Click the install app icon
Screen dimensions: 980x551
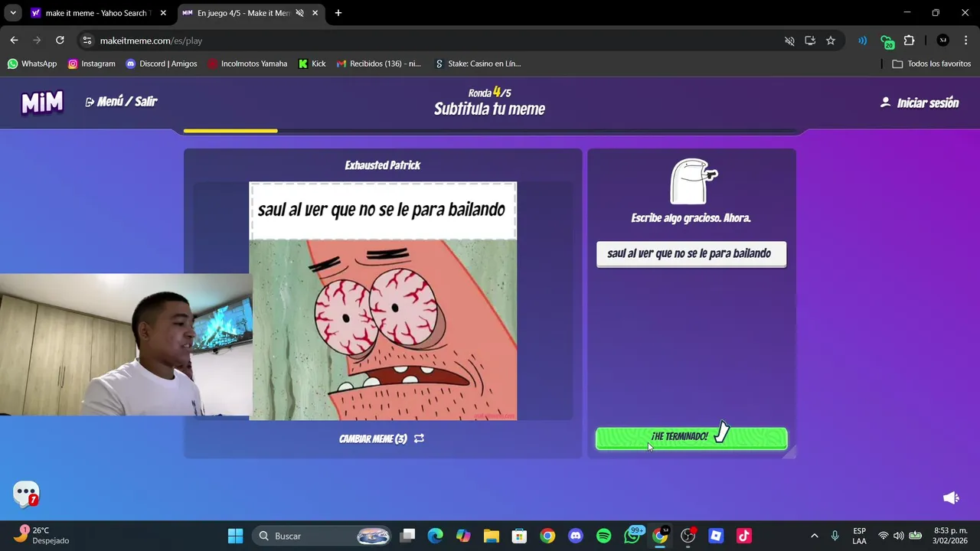(x=810, y=41)
